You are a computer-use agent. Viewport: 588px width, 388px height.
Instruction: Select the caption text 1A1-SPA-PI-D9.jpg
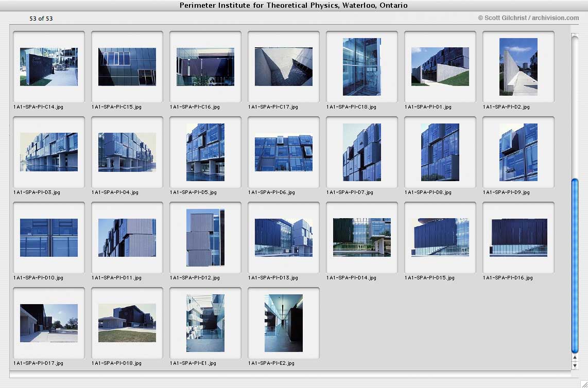(506, 192)
